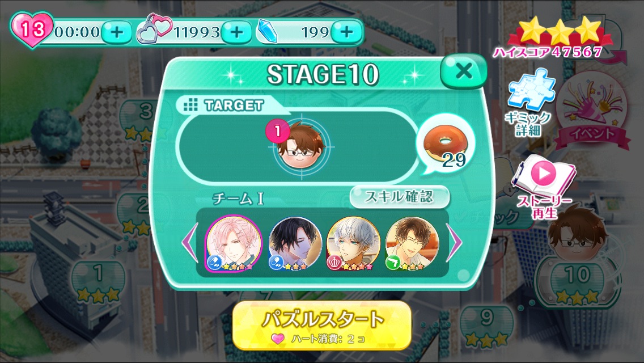
Task: Start puzzle with パズルスタート button
Action: tap(322, 325)
